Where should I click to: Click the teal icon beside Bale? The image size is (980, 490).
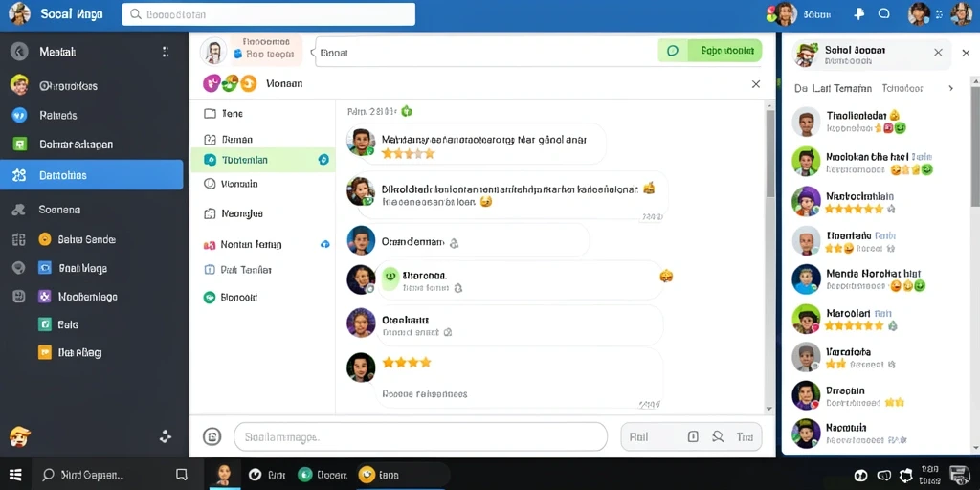pyautogui.click(x=44, y=324)
